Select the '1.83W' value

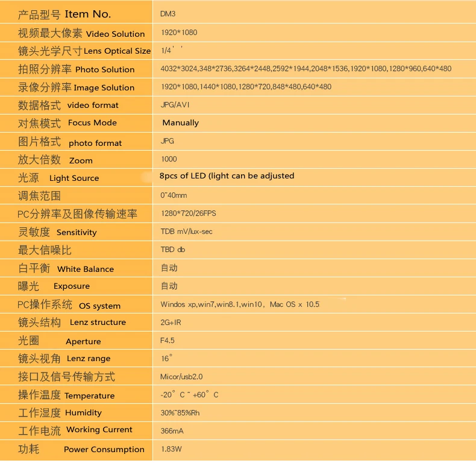point(171,449)
